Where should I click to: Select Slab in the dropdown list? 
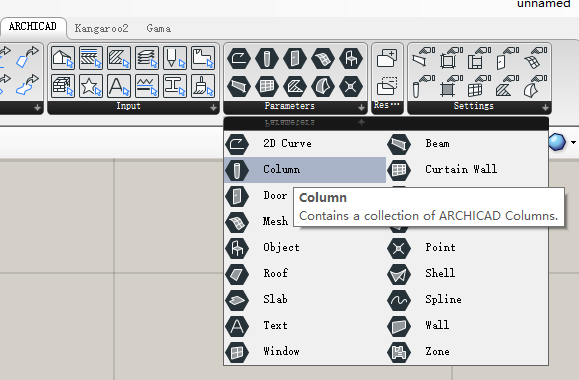[305, 299]
